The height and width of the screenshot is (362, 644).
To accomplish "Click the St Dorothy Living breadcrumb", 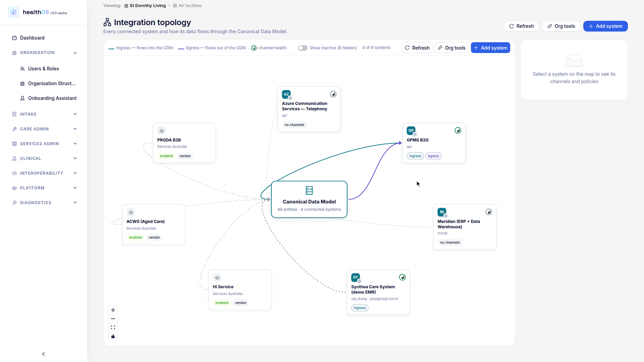I will 145,6.
